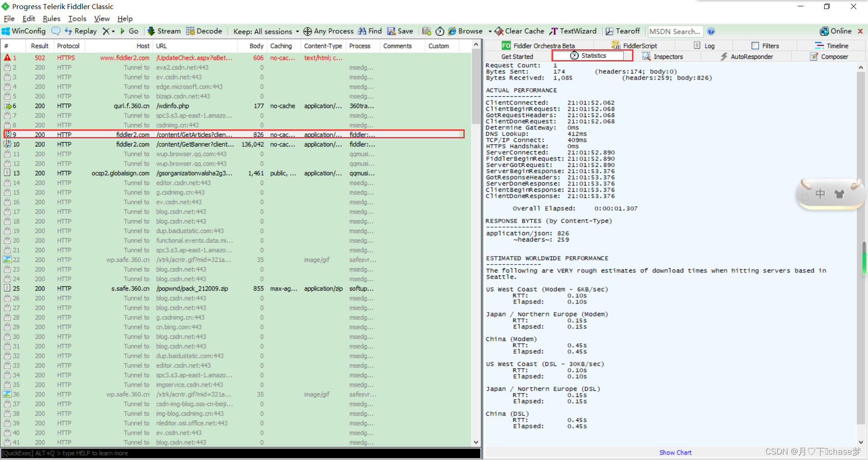Select session 25 s.safe.360.cn pack_212009.zip

coord(236,289)
